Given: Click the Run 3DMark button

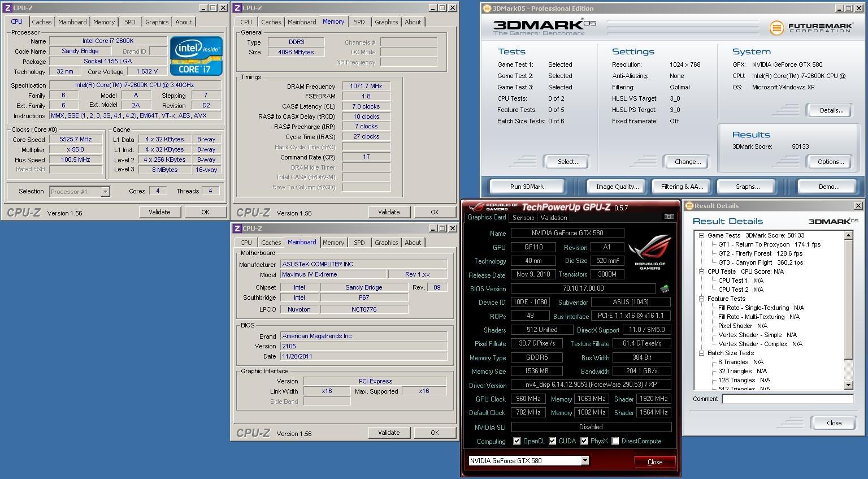Looking at the screenshot, I should (x=527, y=187).
